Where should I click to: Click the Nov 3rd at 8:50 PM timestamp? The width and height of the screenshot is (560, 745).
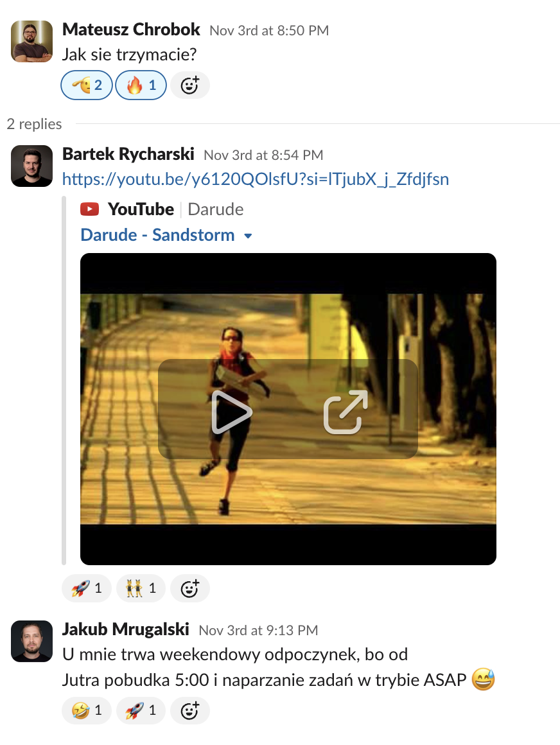[269, 30]
